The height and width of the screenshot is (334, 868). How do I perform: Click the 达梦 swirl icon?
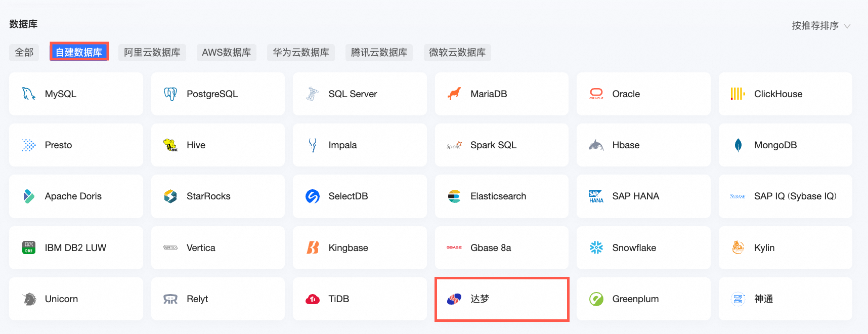(454, 299)
